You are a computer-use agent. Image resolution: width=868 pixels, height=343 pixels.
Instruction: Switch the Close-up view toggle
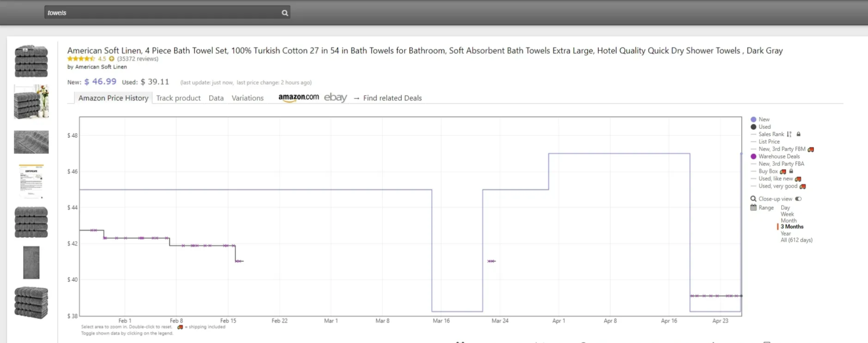pos(798,199)
